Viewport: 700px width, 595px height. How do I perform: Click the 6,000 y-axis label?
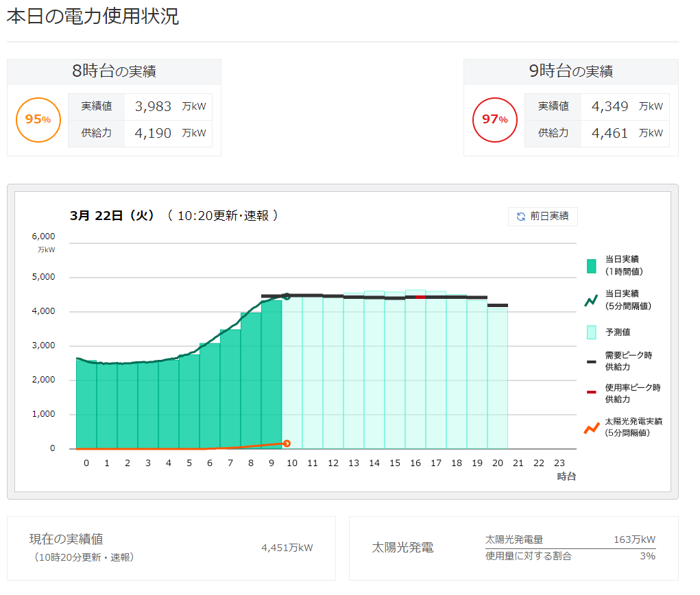point(43,236)
